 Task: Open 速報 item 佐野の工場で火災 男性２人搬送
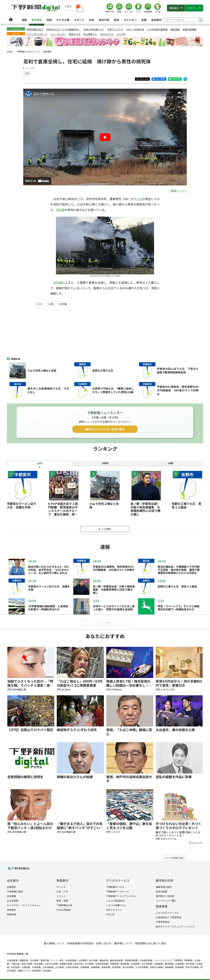coord(177,587)
